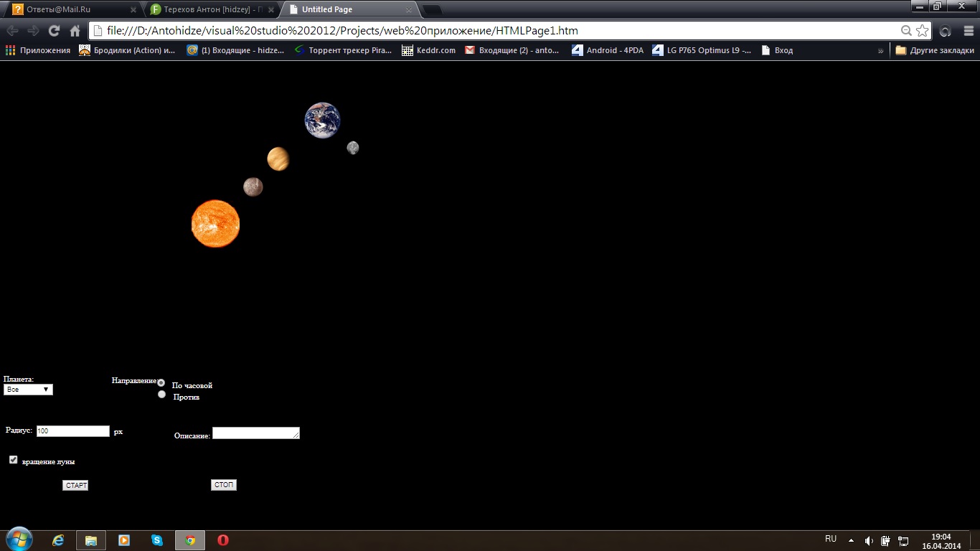980x551 pixels.
Task: Click the yellowish Venus planet image
Action: click(278, 159)
